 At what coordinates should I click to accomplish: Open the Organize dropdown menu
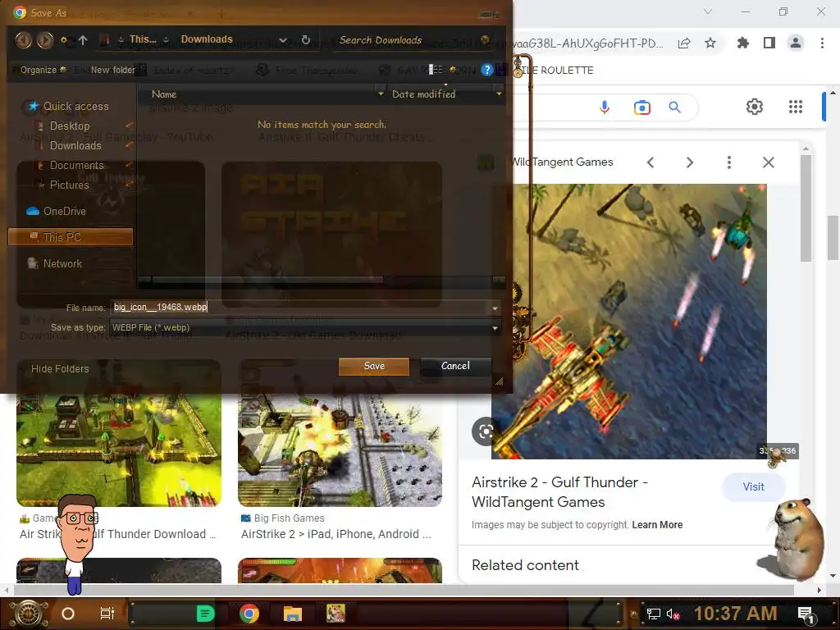[x=43, y=70]
